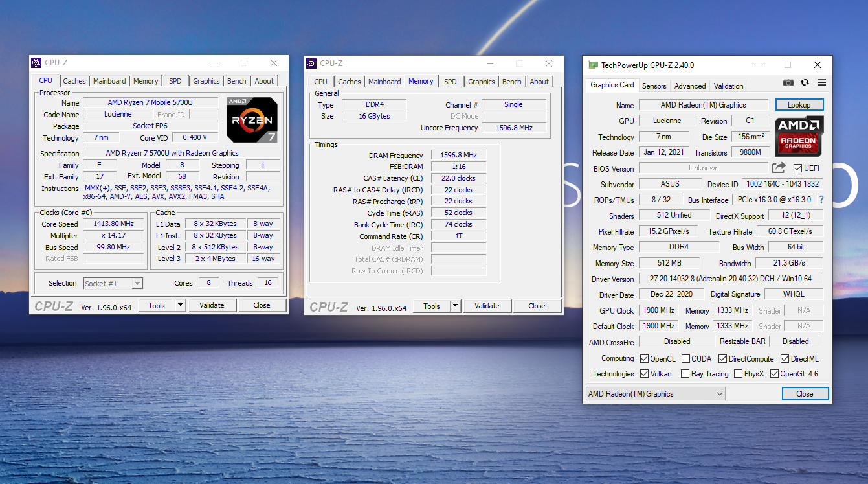Toggle the OpenCL checkbox
868x484 pixels.
pos(644,359)
